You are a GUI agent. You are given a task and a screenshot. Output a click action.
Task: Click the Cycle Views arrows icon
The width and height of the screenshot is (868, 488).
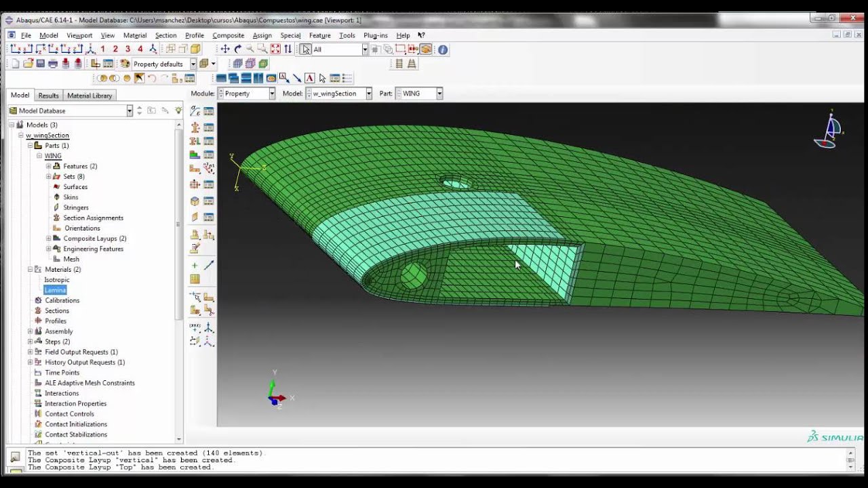(x=288, y=49)
